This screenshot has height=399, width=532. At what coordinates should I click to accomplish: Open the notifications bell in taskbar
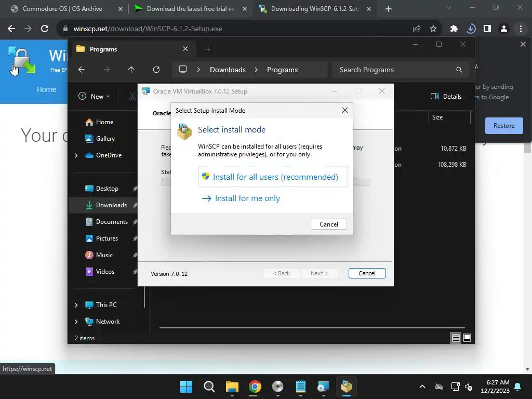pyautogui.click(x=518, y=387)
